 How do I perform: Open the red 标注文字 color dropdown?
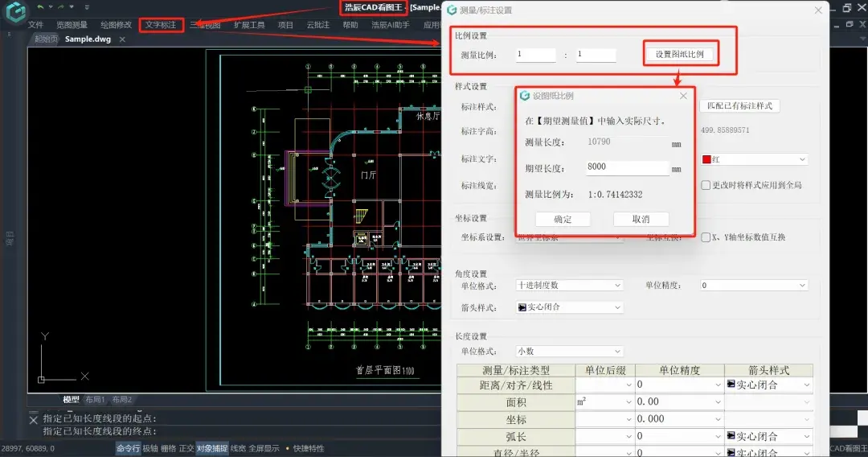[x=754, y=159]
